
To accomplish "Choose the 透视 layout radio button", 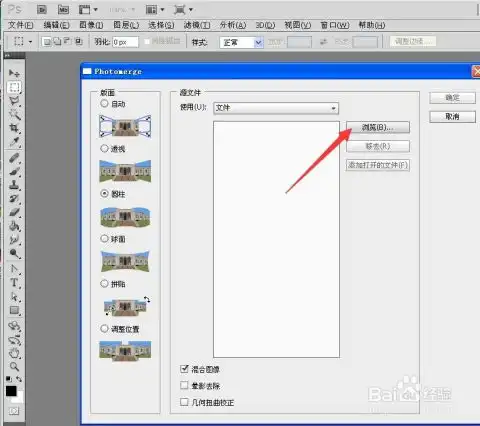I will 104,148.
